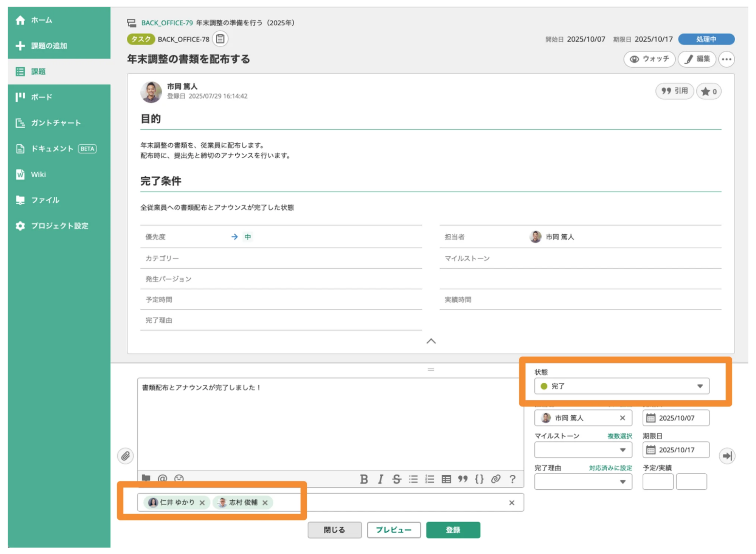Insert a code block
The height and width of the screenshot is (554, 756).
479,479
